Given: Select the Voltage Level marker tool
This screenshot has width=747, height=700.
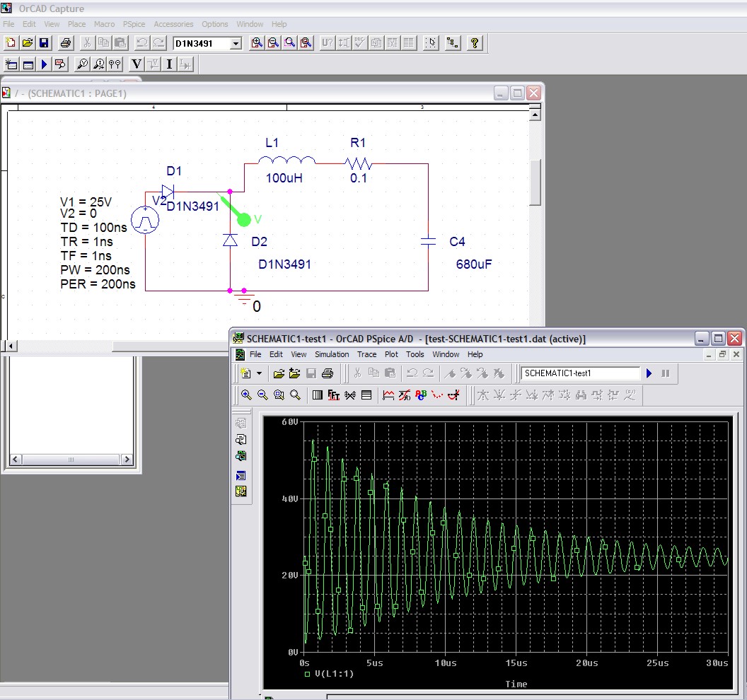Looking at the screenshot, I should [x=83, y=64].
